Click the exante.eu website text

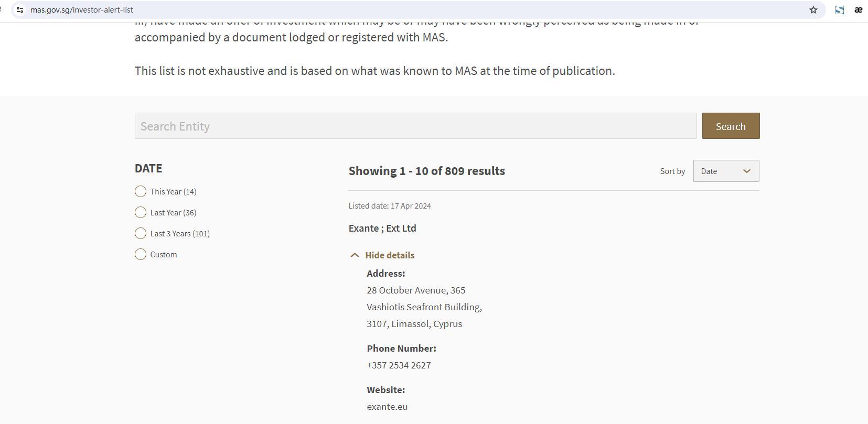[387, 407]
